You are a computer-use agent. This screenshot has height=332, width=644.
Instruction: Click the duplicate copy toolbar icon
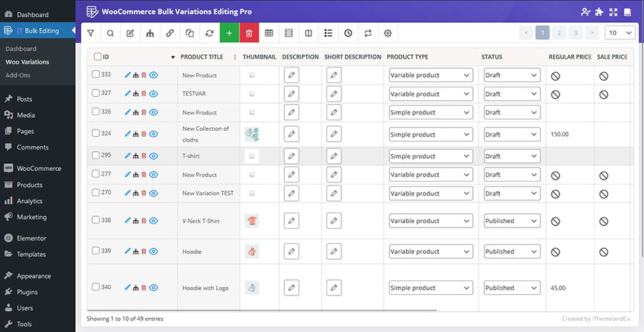click(190, 34)
